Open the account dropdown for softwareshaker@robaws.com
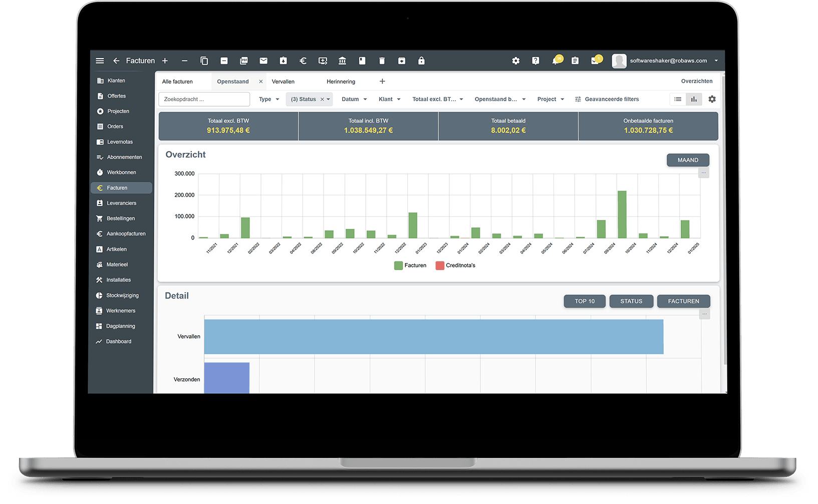 pyautogui.click(x=716, y=61)
